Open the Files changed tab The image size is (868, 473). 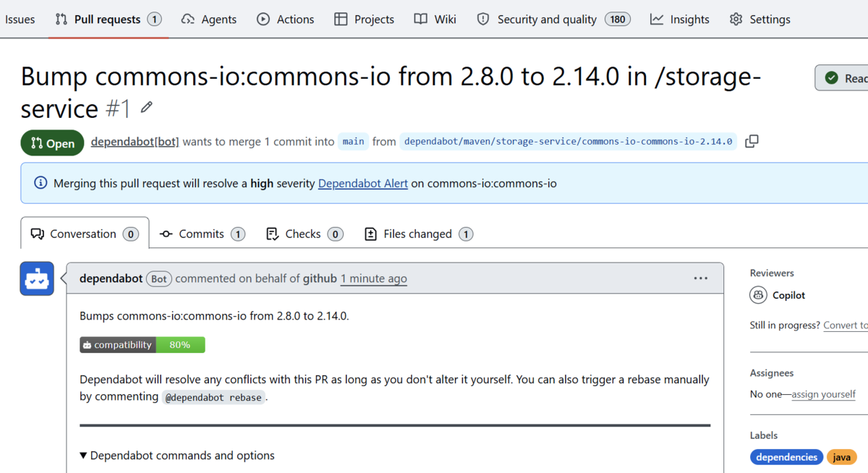(419, 234)
